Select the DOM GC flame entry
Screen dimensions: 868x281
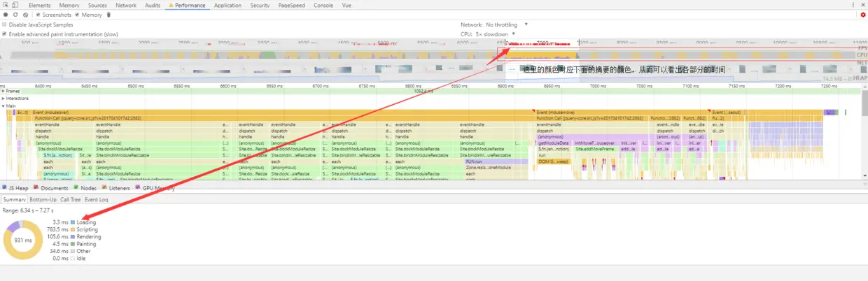(553, 161)
